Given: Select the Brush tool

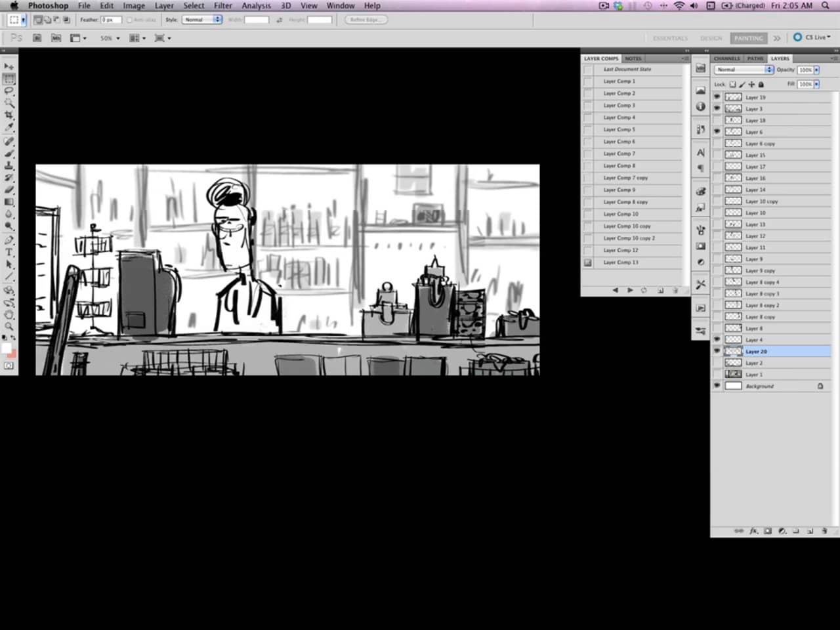Looking at the screenshot, I should [x=9, y=154].
